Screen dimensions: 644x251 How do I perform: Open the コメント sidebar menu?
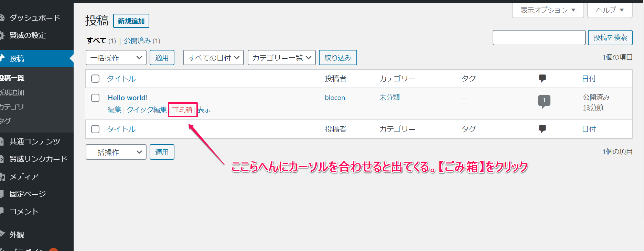point(24,212)
